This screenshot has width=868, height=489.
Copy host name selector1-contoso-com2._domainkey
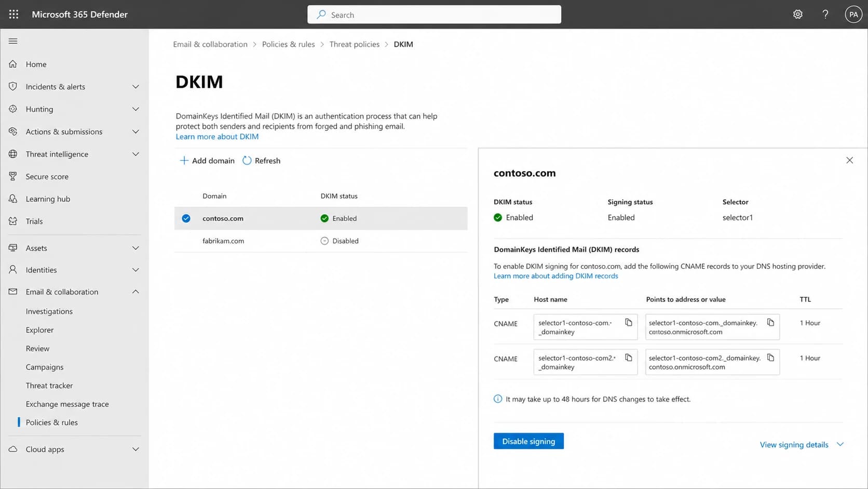629,358
